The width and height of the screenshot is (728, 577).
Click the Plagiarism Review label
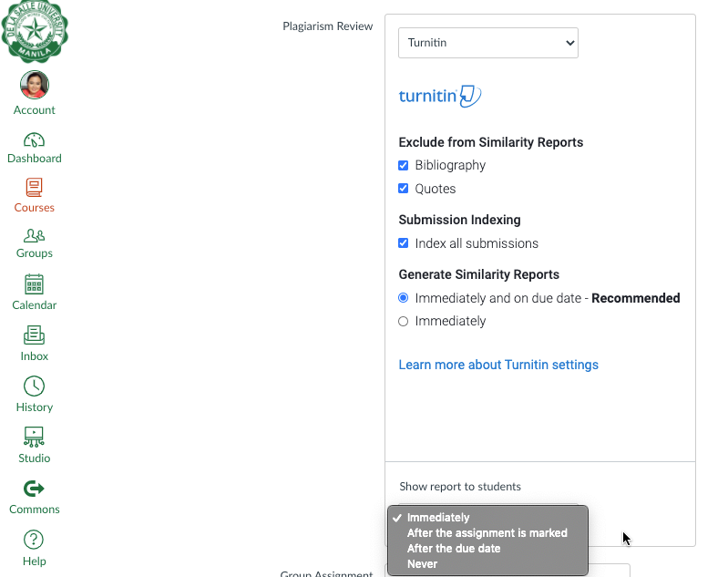(x=327, y=26)
